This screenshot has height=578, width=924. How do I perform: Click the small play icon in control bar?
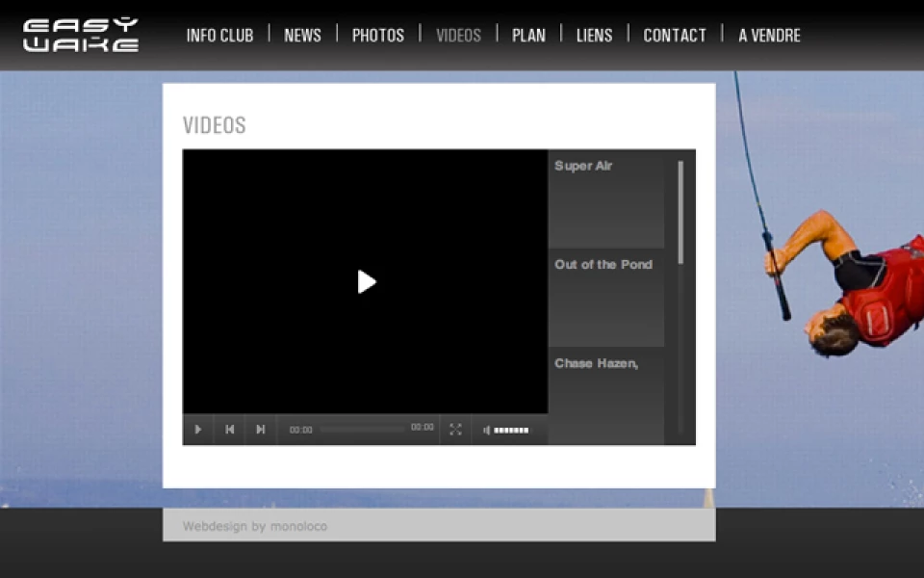click(198, 430)
